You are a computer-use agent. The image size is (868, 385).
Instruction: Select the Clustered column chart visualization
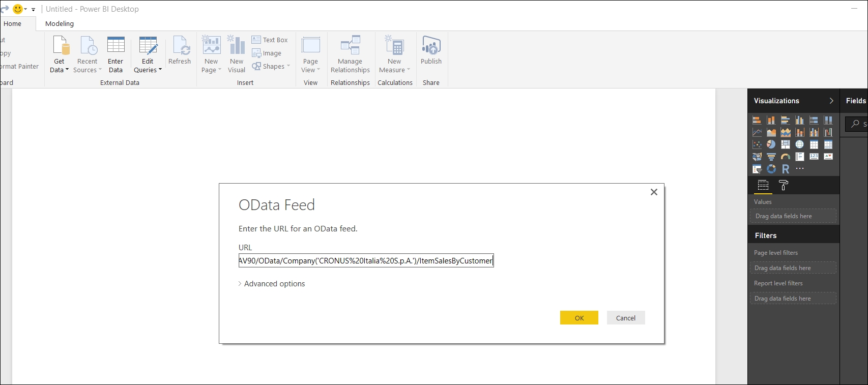tap(800, 120)
